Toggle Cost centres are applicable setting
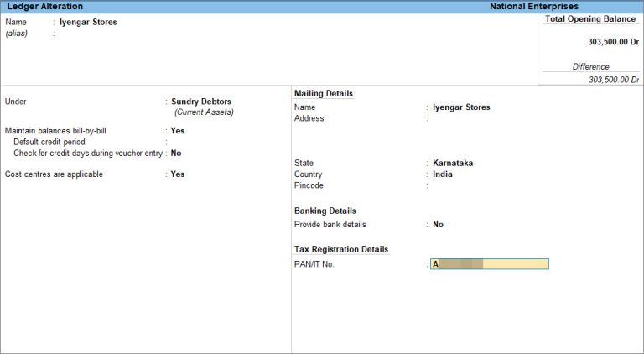The height and width of the screenshot is (354, 644). point(177,174)
